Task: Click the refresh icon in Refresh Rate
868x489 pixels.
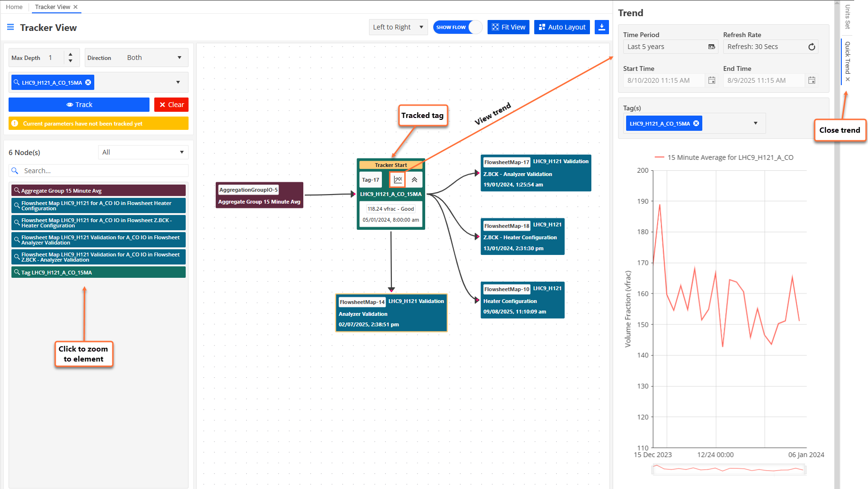Action: [x=812, y=47]
